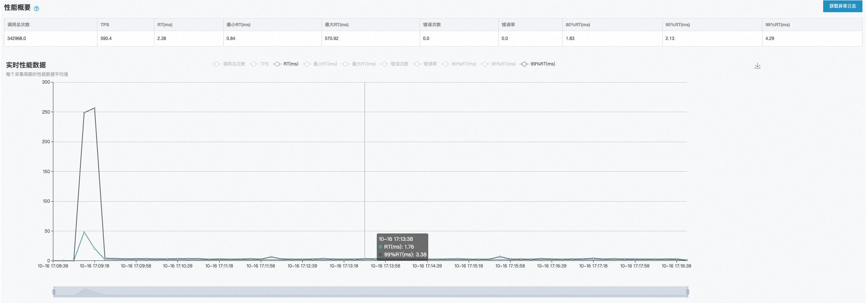Image resolution: width=868 pixels, height=303 pixels.
Task: Click the left handle of zoom slider
Action: 54,292
